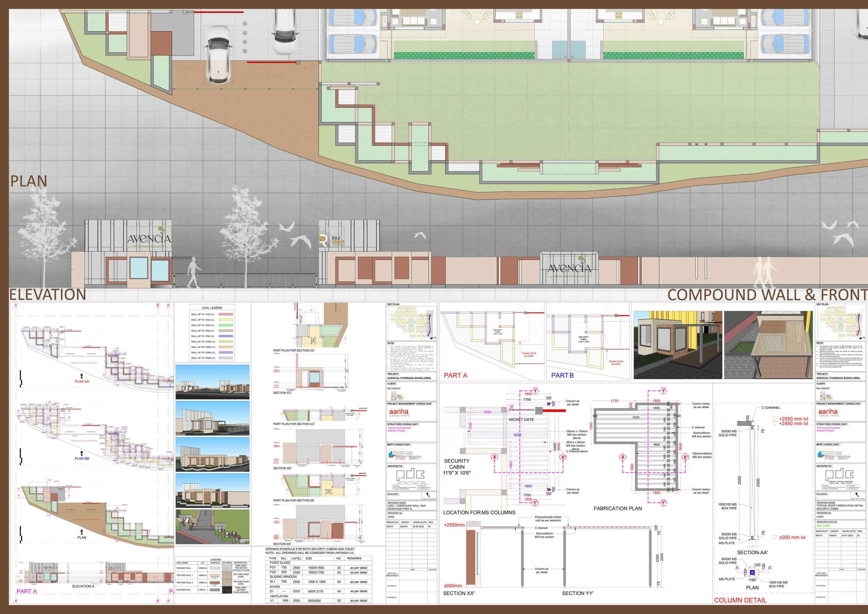Open the yellow building security cabin render
The width and height of the screenshot is (868, 614).
coord(677,345)
